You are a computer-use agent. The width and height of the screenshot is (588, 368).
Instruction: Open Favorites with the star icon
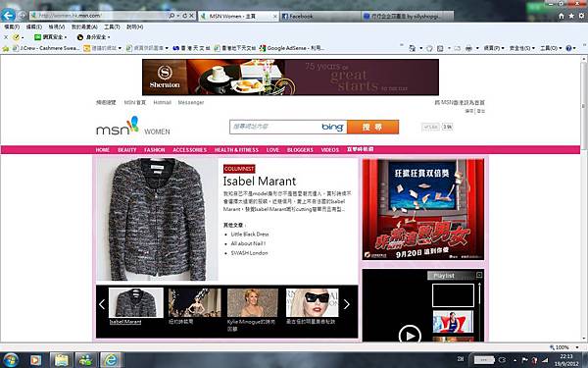click(x=571, y=16)
